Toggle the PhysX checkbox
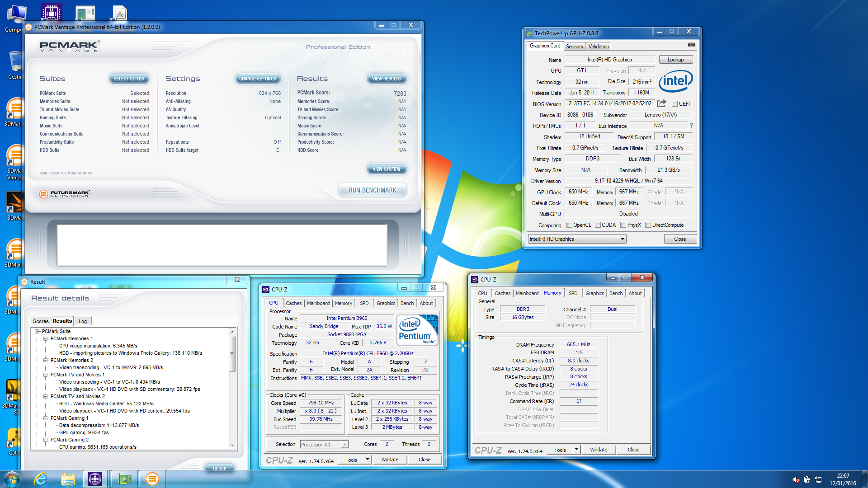This screenshot has width=868, height=488. 623,225
